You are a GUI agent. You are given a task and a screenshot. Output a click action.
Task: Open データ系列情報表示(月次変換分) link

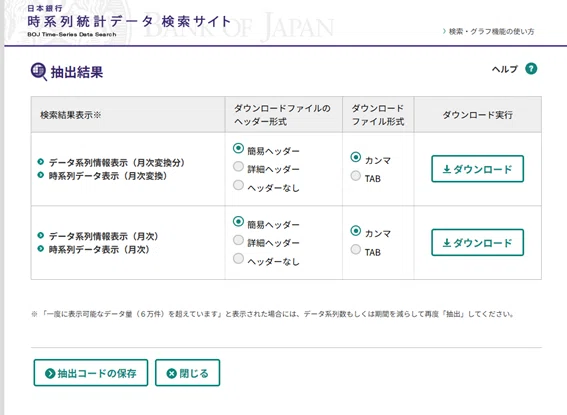pyautogui.click(x=116, y=163)
